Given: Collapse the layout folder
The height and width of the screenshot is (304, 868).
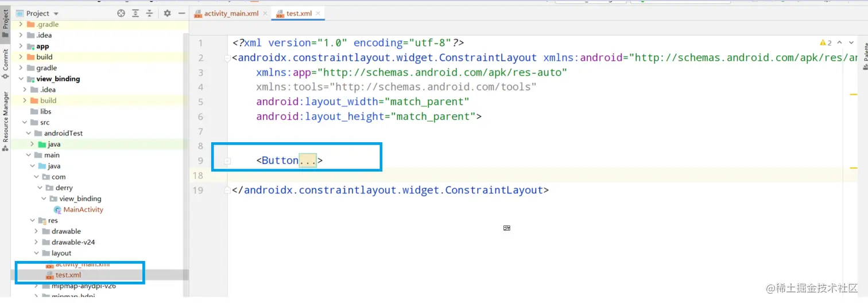Looking at the screenshot, I should tap(36, 254).
